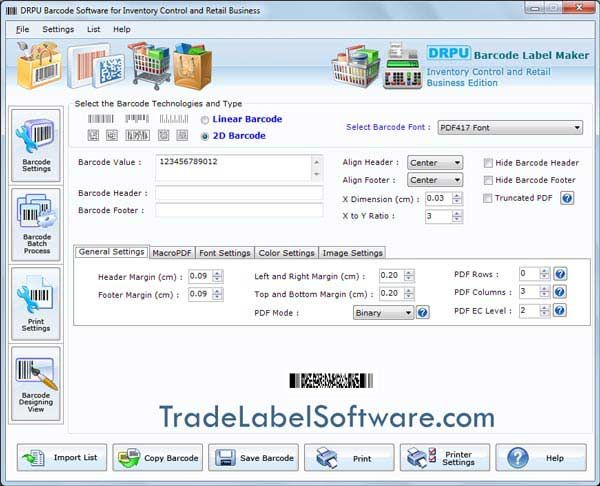Viewport: 600px width, 486px height.
Task: Click help icon next to Truncated PDF
Action: pyautogui.click(x=567, y=198)
